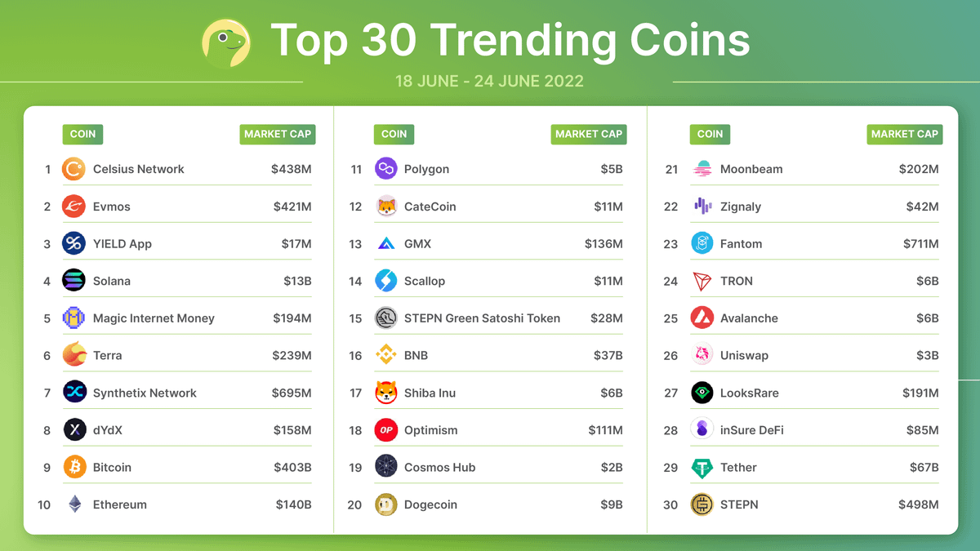Click the TRON red triangle icon
980x551 pixels.
coord(702,281)
